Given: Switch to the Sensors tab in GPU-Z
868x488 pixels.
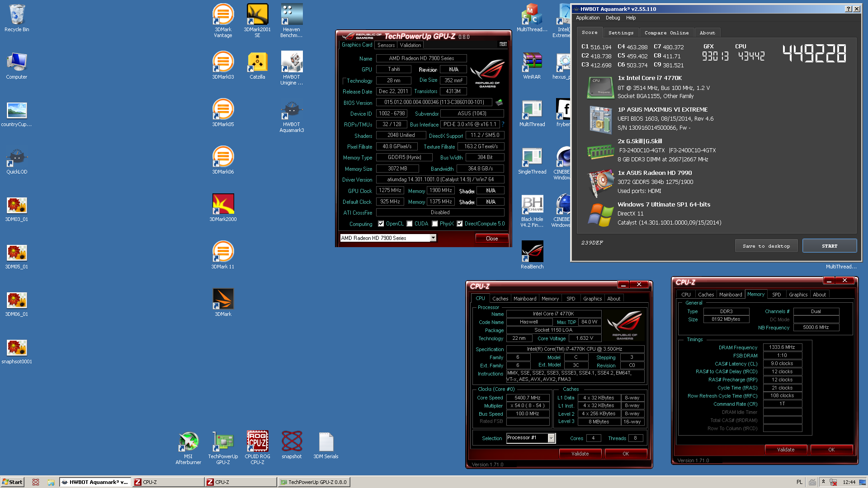Looking at the screenshot, I should coord(386,45).
